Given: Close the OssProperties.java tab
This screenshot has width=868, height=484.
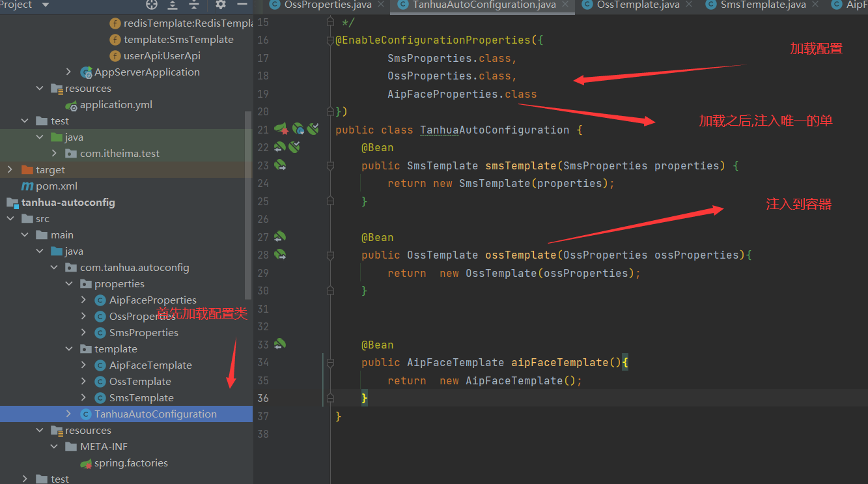Looking at the screenshot, I should pos(380,5).
